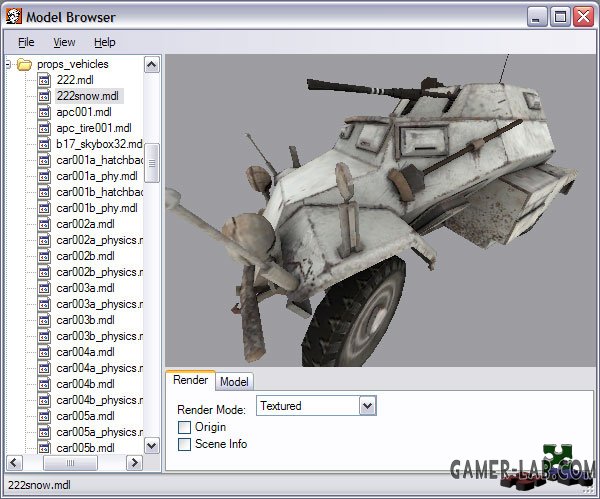600x499 pixels.
Task: Select car002a.mdl in the list
Action: pyautogui.click(x=85, y=224)
